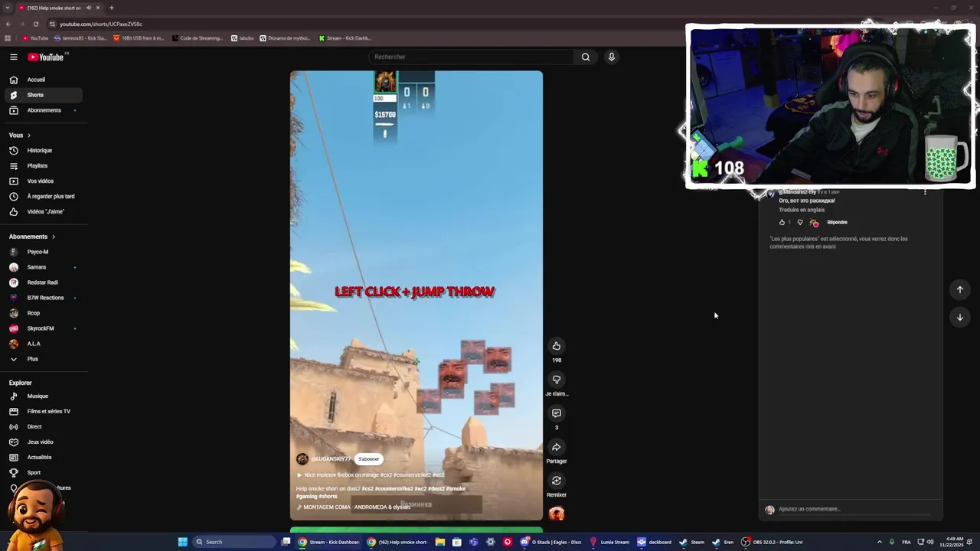The width and height of the screenshot is (980, 551).
Task: Open Historique
Action: (x=43, y=150)
